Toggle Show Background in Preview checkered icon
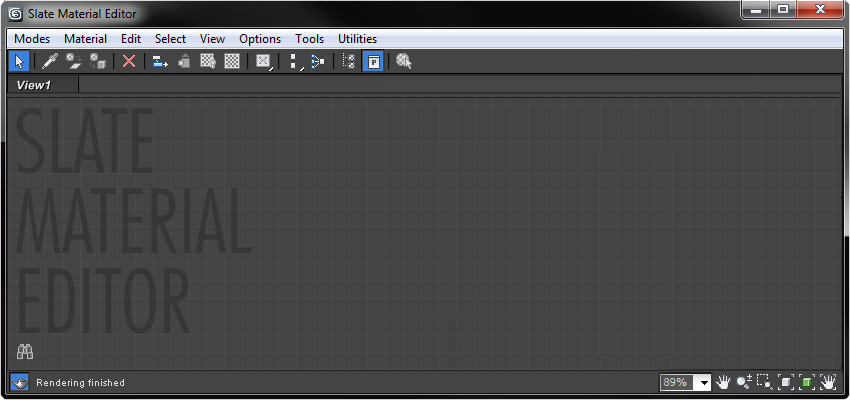The image size is (850, 400). pos(232,61)
